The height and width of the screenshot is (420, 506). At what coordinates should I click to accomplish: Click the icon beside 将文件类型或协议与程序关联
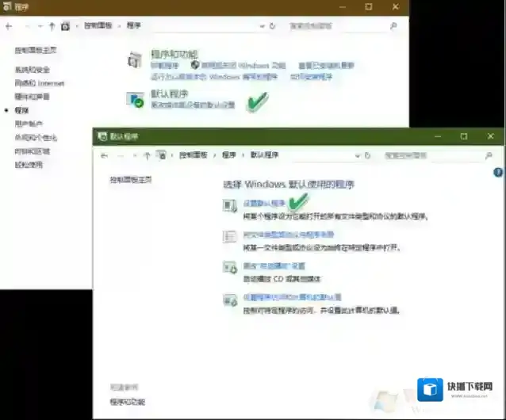click(x=230, y=237)
